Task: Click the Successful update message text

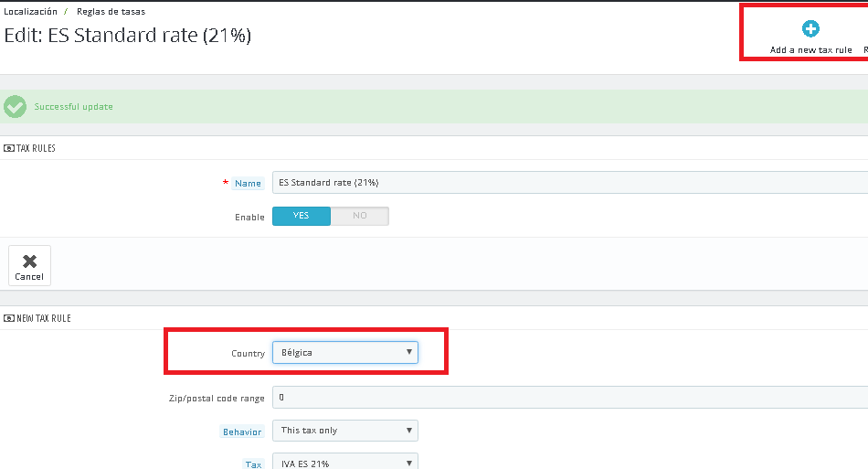Action: coord(74,107)
